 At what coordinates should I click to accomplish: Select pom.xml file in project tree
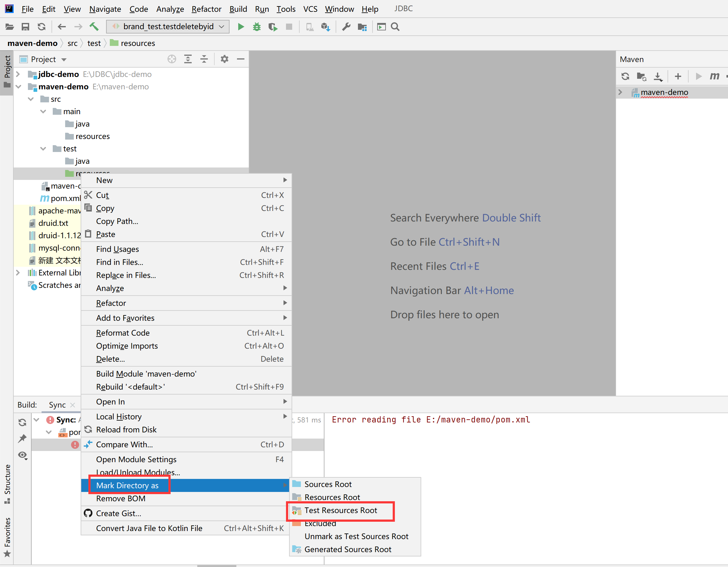[65, 198]
